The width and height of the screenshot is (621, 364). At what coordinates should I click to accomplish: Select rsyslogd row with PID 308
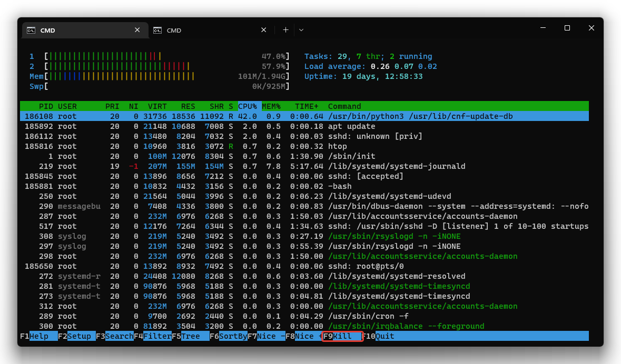pyautogui.click(x=304, y=236)
